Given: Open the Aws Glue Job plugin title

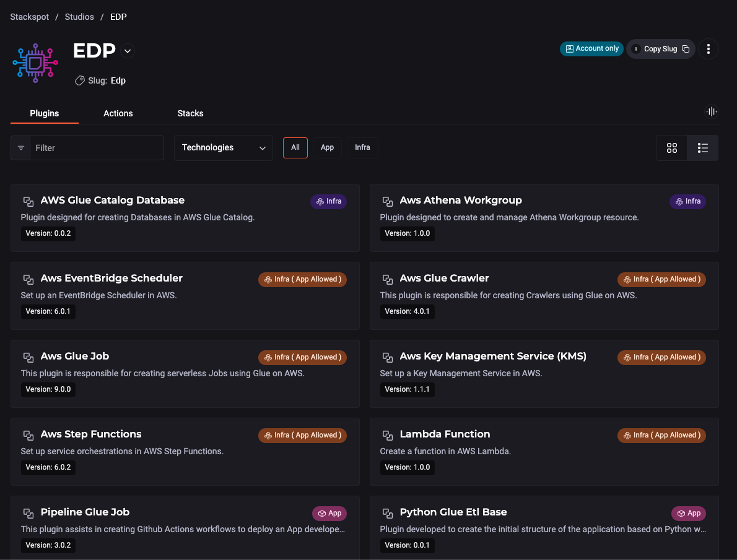Looking at the screenshot, I should pos(75,356).
